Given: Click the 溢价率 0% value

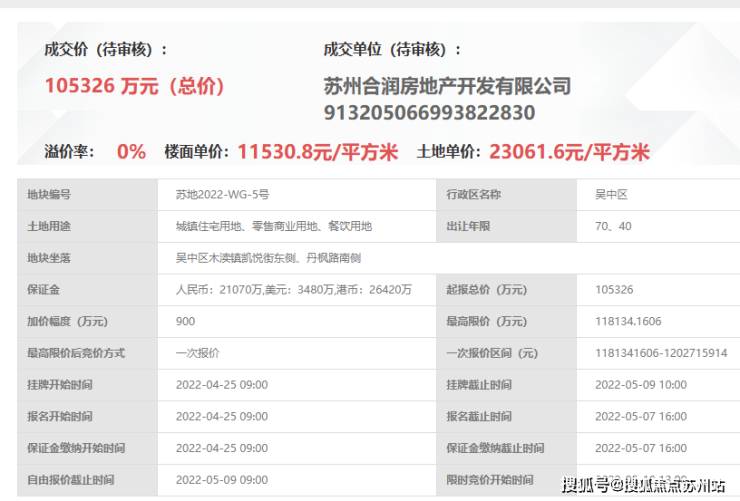Looking at the screenshot, I should pos(131,152).
